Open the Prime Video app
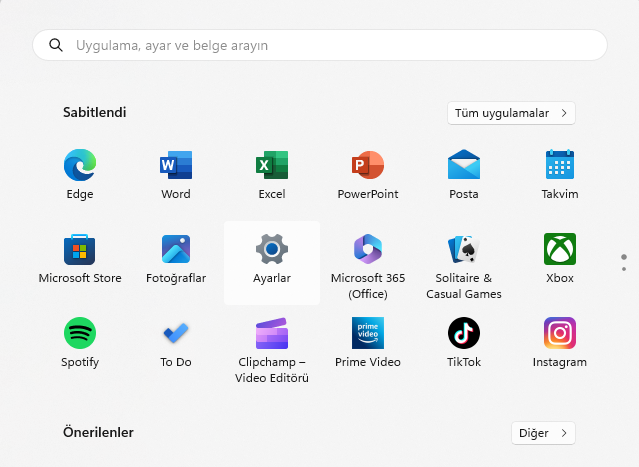Image resolution: width=639 pixels, height=467 pixels. tap(368, 342)
